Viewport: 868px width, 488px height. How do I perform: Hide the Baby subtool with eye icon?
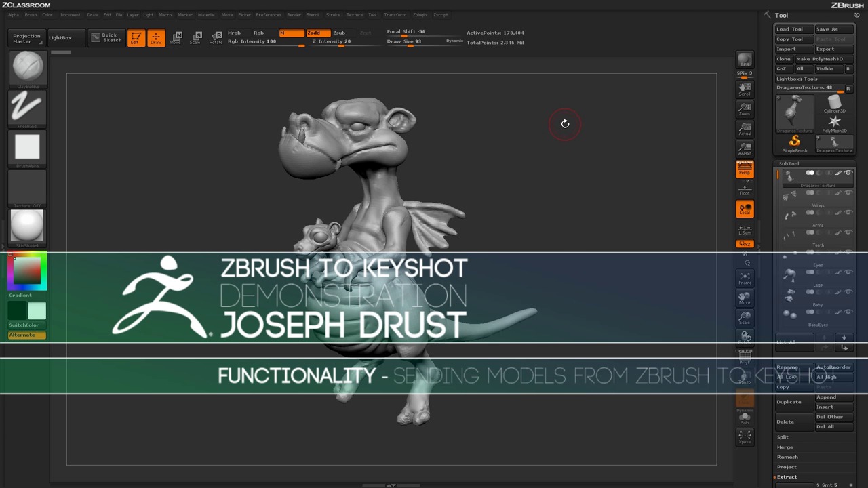pyautogui.click(x=848, y=292)
